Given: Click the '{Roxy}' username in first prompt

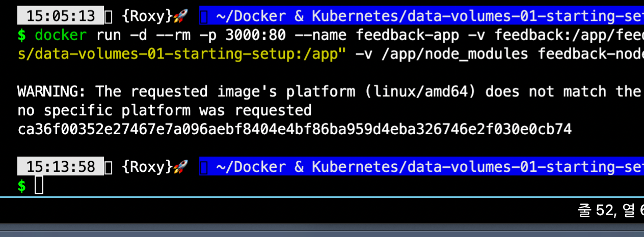Looking at the screenshot, I should pos(147,16).
